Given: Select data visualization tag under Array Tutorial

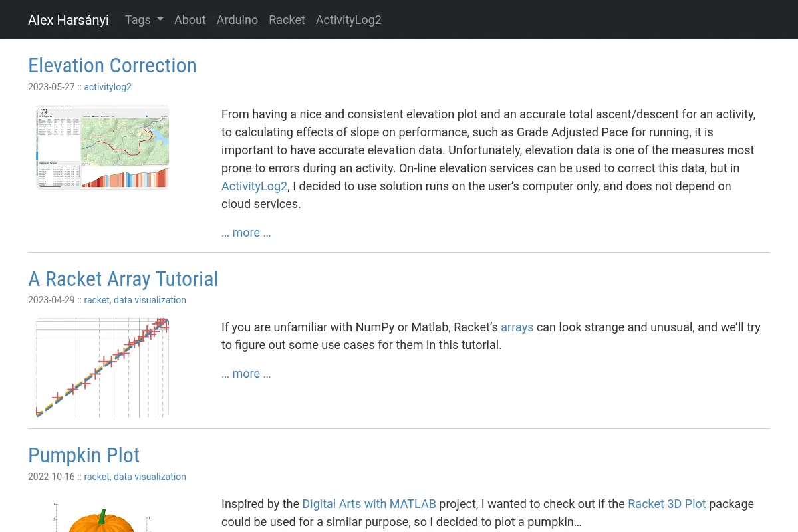Looking at the screenshot, I should (x=150, y=300).
